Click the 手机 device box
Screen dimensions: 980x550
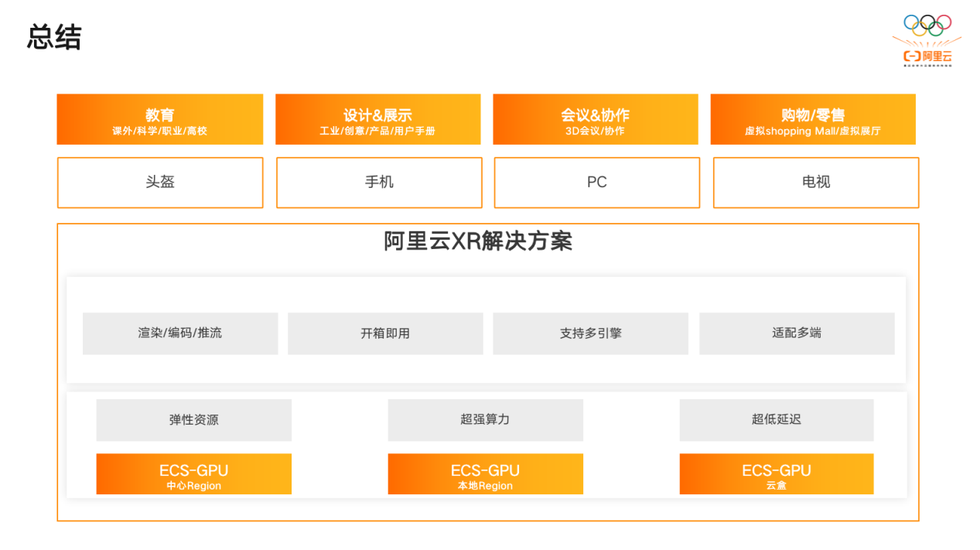coord(379,183)
